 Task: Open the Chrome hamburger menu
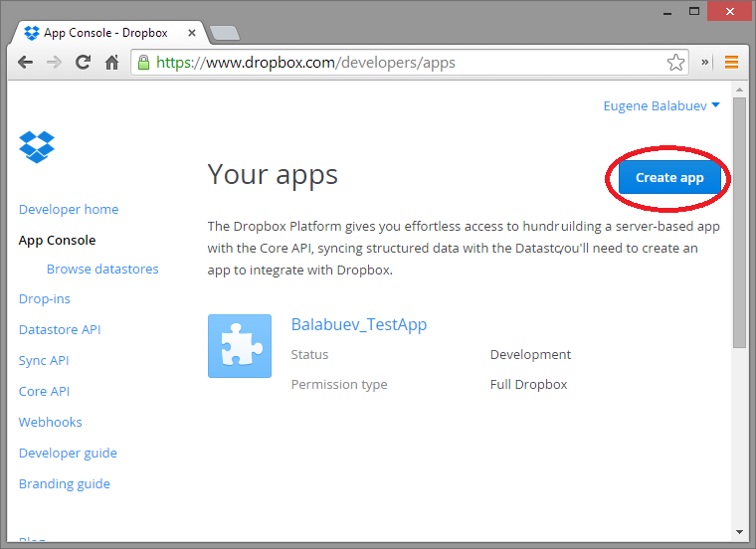click(x=731, y=63)
